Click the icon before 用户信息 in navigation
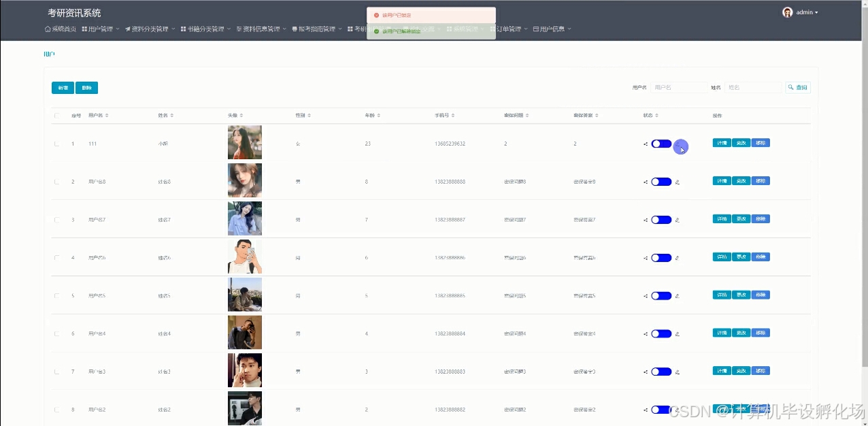Image resolution: width=868 pixels, height=426 pixels. point(536,29)
